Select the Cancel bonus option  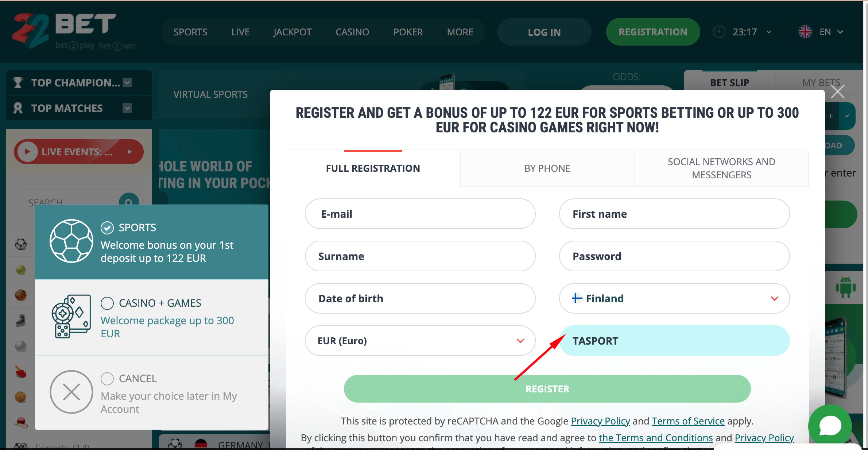tap(107, 379)
